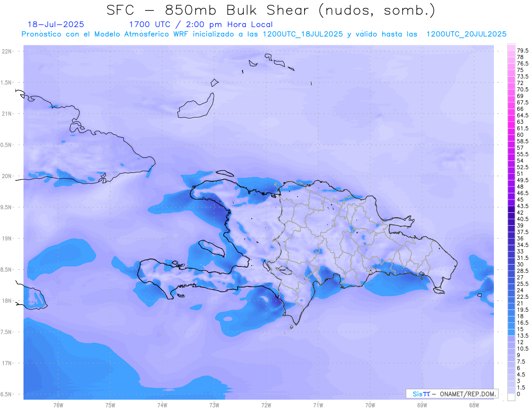Select the "18N" latitude label
The image size is (532, 411).
tap(8, 301)
